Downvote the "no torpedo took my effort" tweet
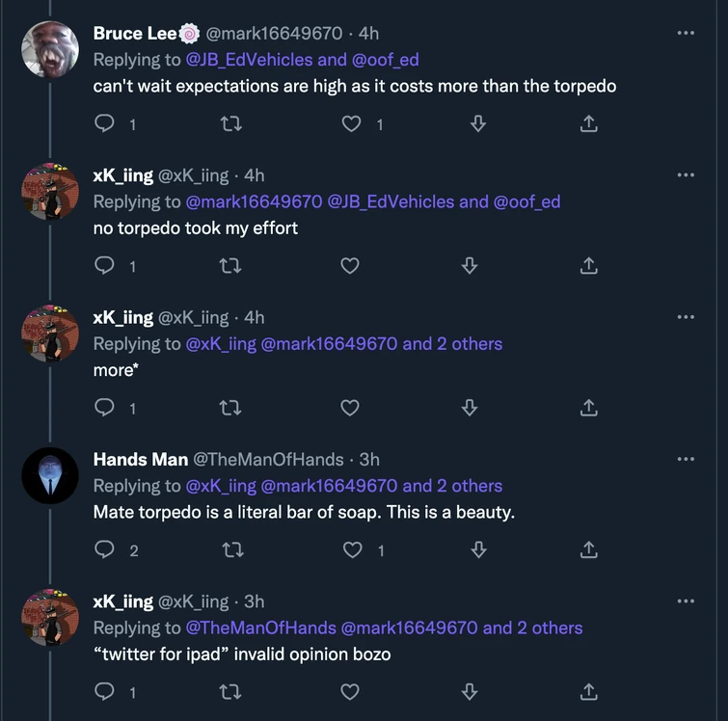The image size is (728, 721). pos(470,266)
